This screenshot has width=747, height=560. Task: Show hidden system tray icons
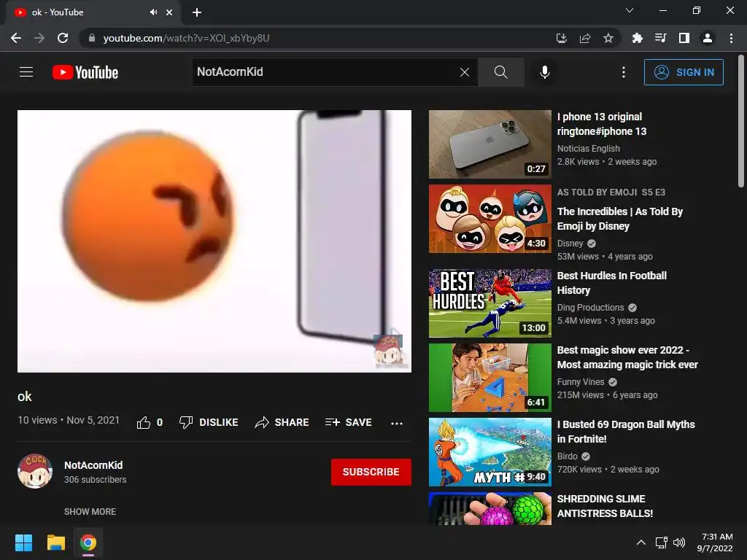point(641,542)
